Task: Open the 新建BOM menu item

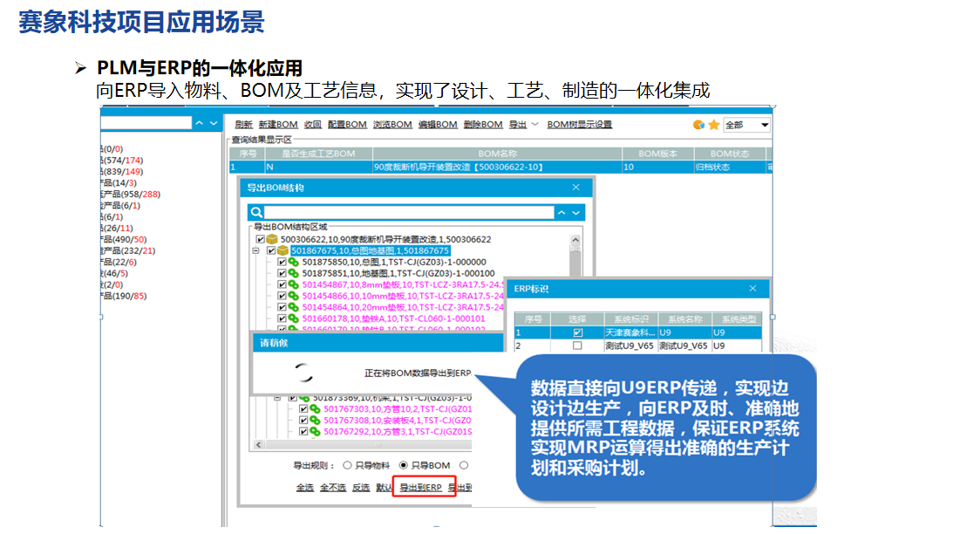Action: point(278,125)
